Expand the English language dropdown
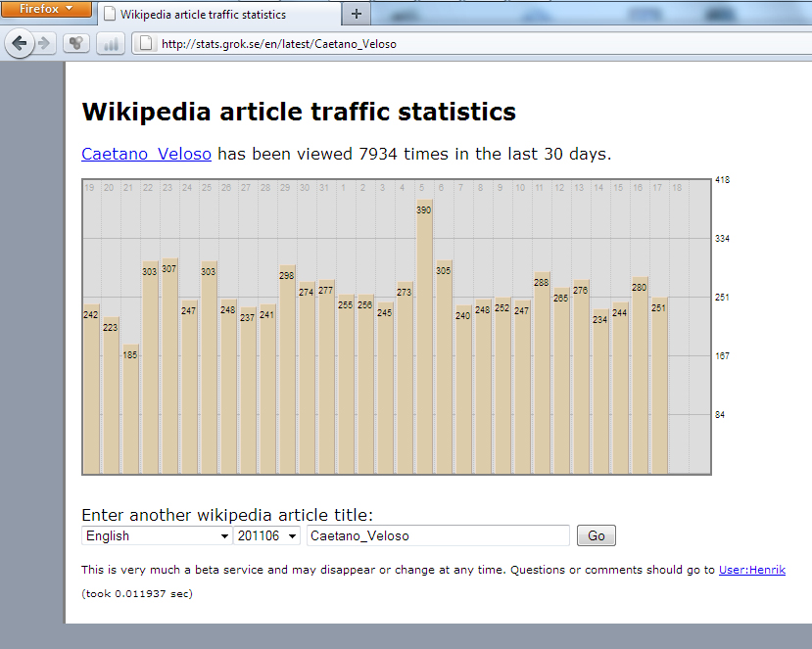The width and height of the screenshot is (812, 649). pos(156,535)
